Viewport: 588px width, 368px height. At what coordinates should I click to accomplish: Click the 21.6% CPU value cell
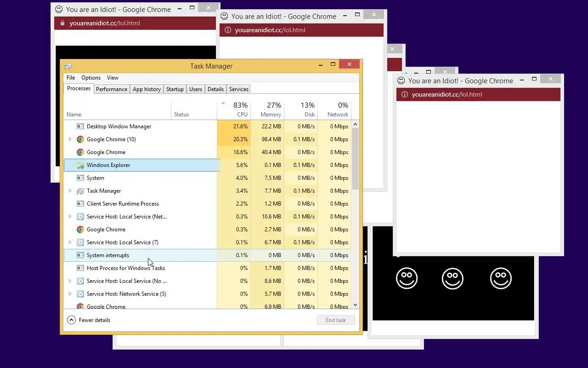click(x=234, y=126)
